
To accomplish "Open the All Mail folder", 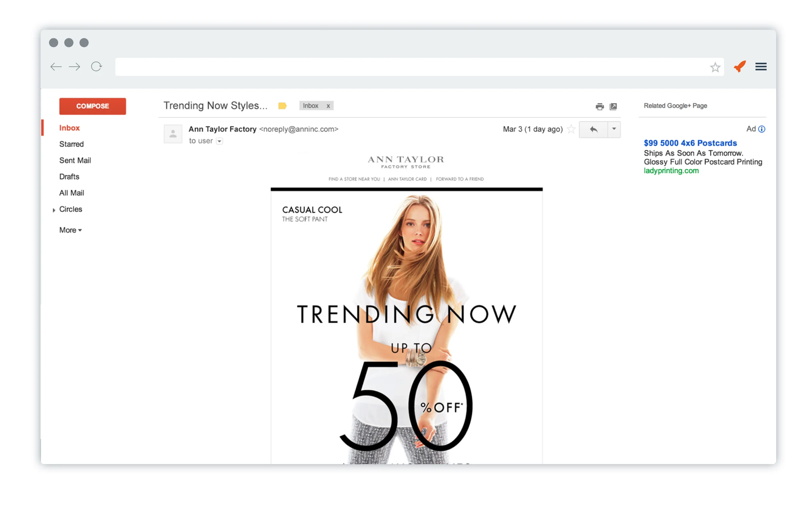I will (x=72, y=193).
